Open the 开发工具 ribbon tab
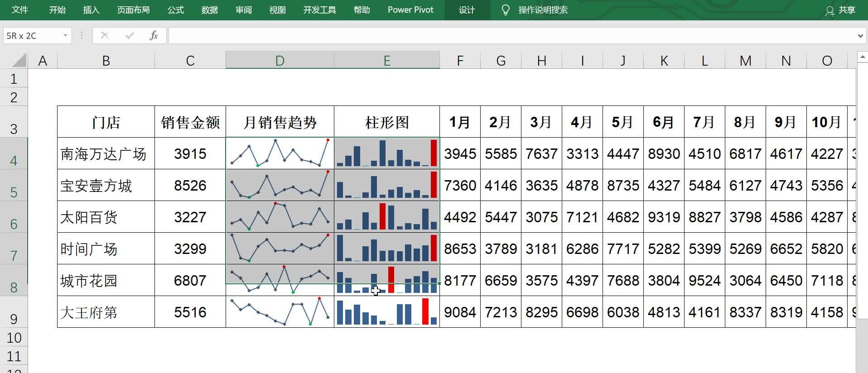This screenshot has height=373, width=868. point(320,10)
